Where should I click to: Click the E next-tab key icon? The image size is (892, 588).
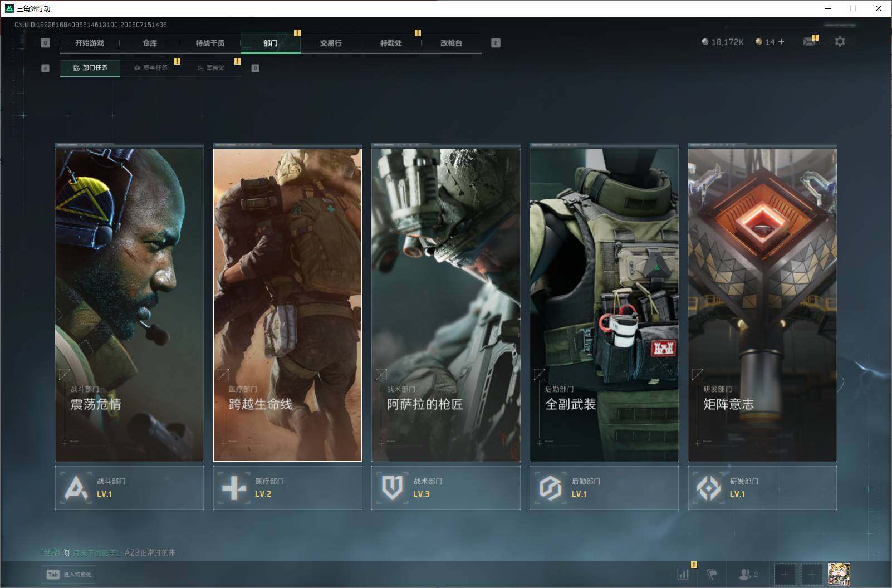click(496, 43)
